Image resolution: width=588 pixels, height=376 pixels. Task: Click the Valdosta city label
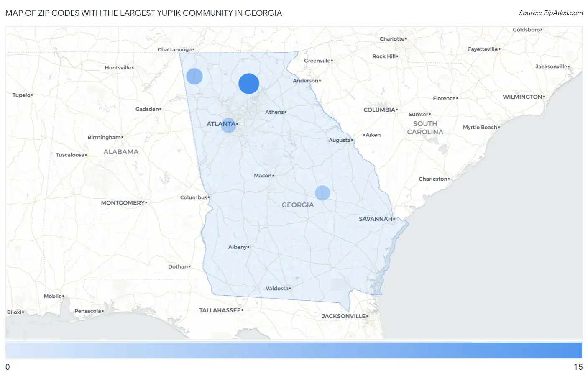coord(277,289)
